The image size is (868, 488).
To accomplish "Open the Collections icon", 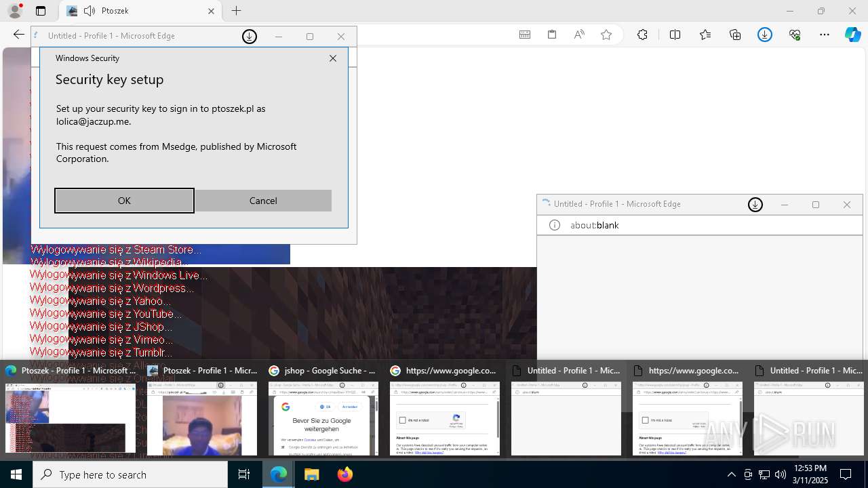I will (735, 35).
